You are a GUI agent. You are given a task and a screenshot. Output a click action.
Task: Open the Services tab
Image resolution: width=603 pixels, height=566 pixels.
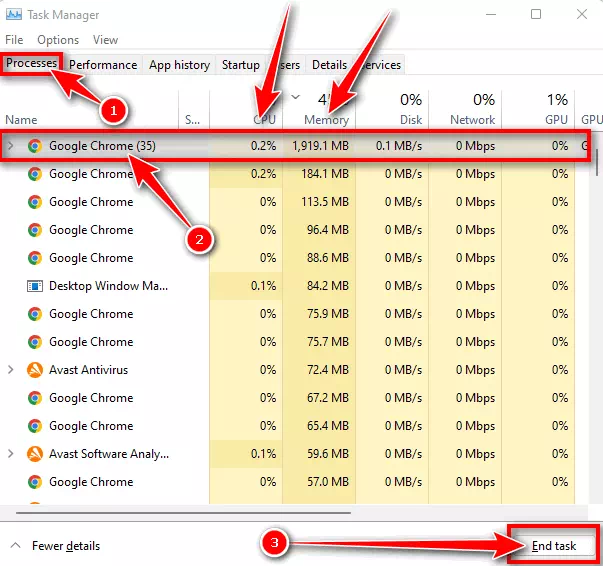point(381,65)
